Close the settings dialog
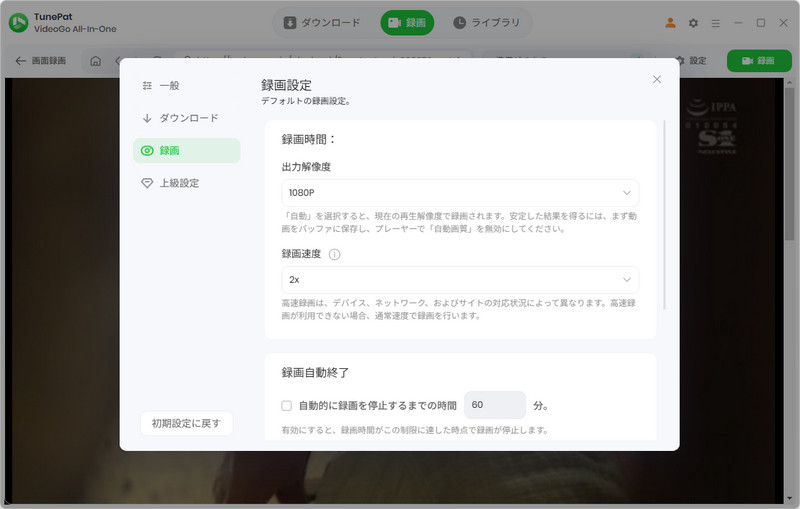The height and width of the screenshot is (509, 800). [x=657, y=79]
